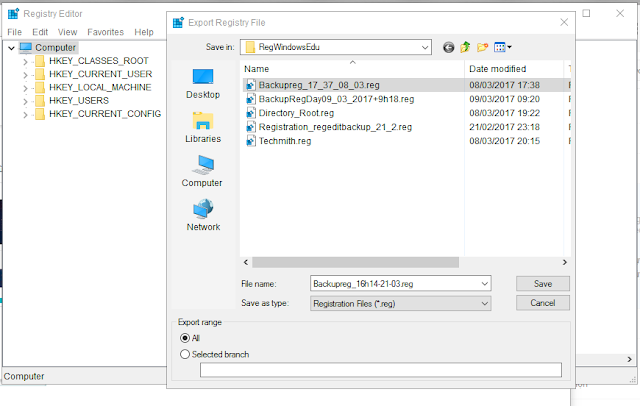Click the HKEY_CURRENT_CONFIG folder icon
The height and width of the screenshot is (406, 640).
[x=40, y=114]
